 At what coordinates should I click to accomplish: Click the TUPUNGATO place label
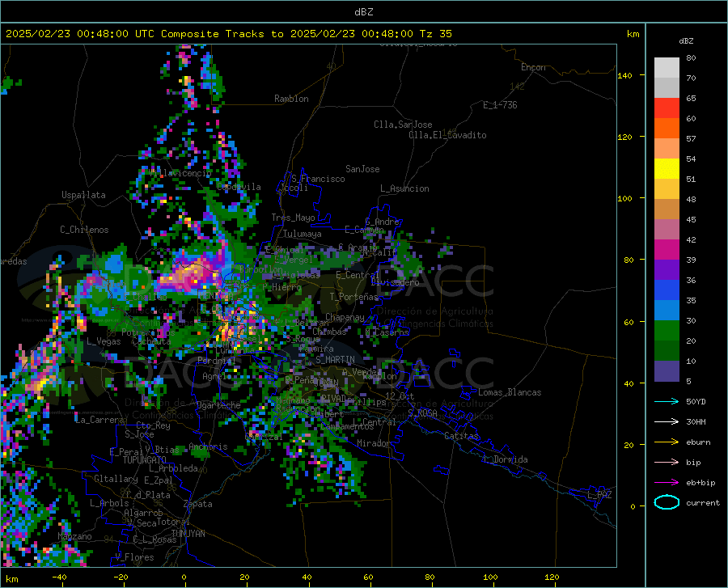[145, 460]
